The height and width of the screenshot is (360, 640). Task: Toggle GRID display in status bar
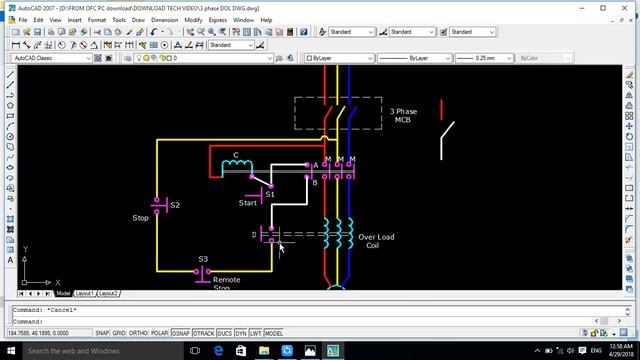point(119,333)
